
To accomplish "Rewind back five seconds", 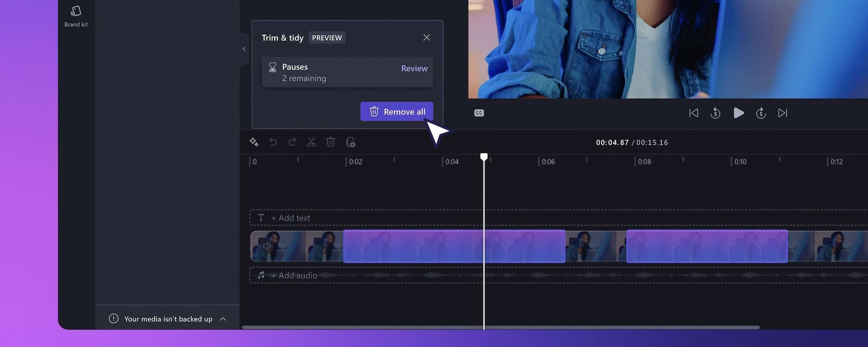I will (715, 113).
